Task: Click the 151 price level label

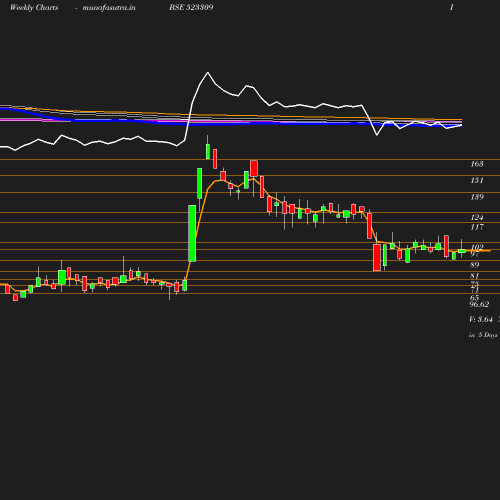Action: pos(477,180)
